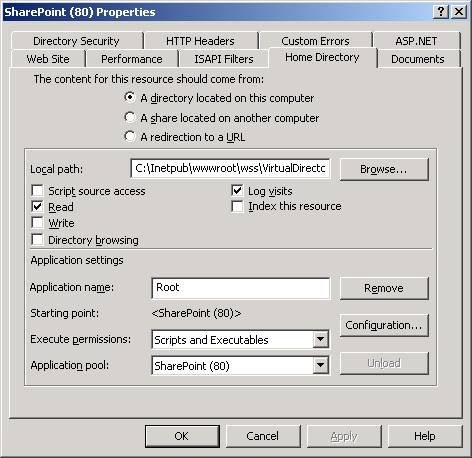472x458 pixels.
Task: Click the Application name field containing Root
Action: pos(240,288)
